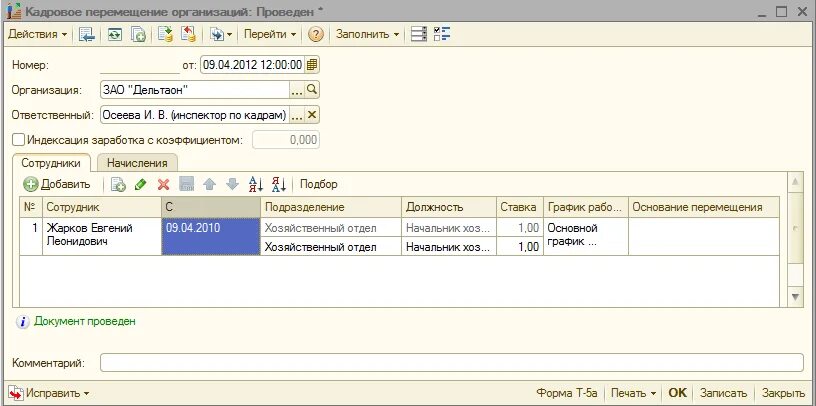Click the new Хозяйственный отдел cell in lower row
Image resolution: width=816 pixels, height=406 pixels.
(x=330, y=247)
